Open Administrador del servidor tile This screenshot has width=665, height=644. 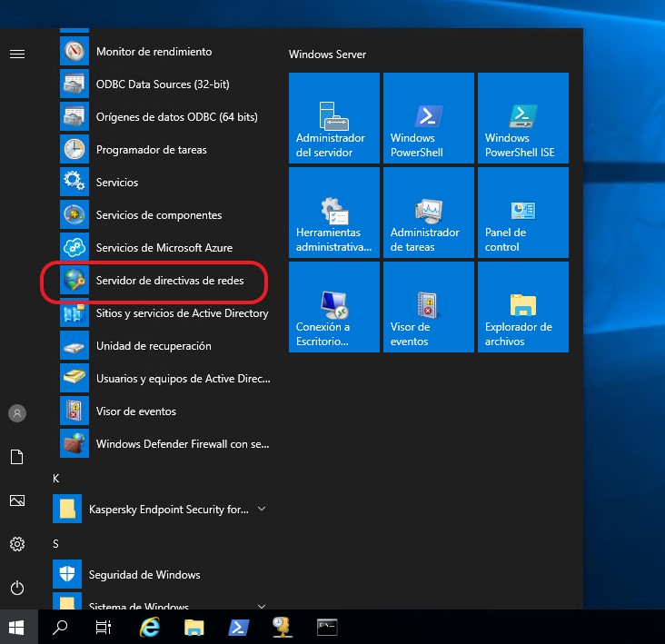pyautogui.click(x=334, y=118)
